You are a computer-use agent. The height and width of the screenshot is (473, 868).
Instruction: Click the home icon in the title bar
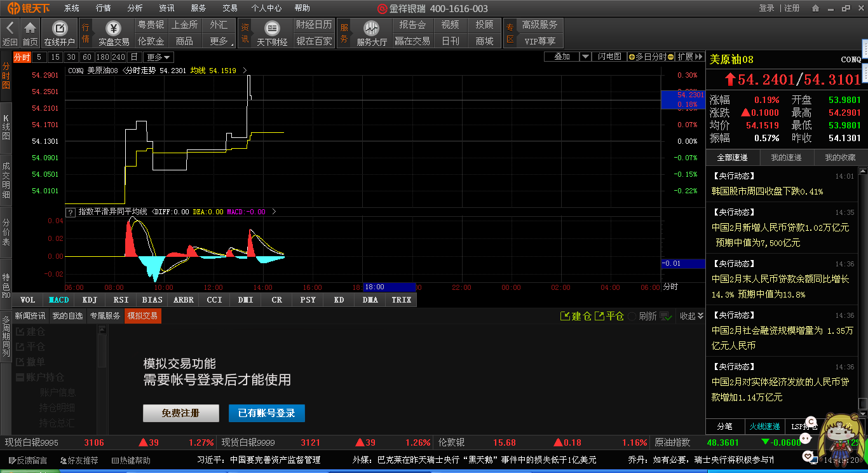[815, 8]
